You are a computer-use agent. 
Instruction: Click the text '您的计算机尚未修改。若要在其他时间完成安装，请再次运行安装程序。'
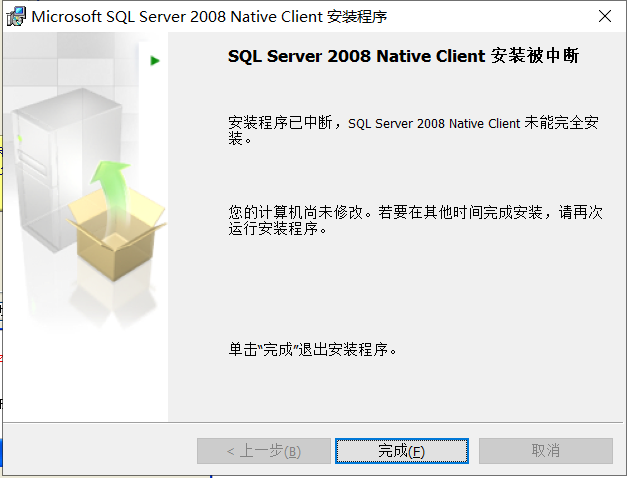(415, 220)
